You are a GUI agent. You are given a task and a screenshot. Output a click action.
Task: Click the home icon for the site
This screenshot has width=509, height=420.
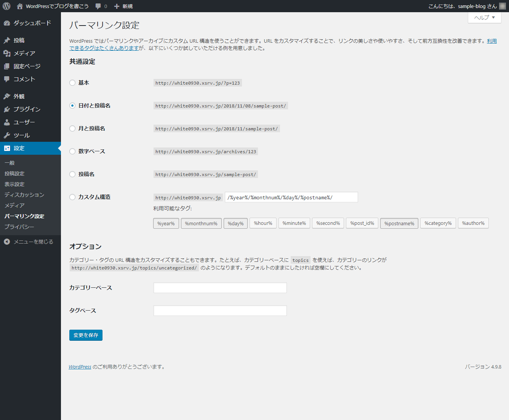20,6
